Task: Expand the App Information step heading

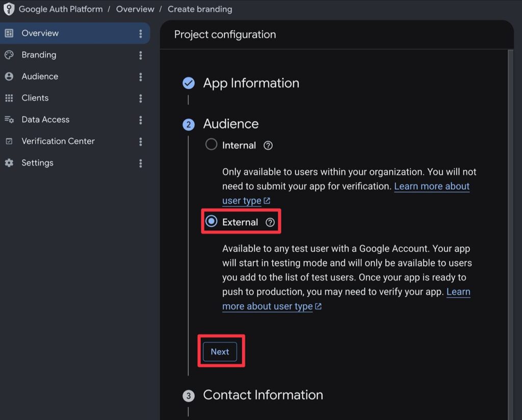Action: click(x=251, y=83)
